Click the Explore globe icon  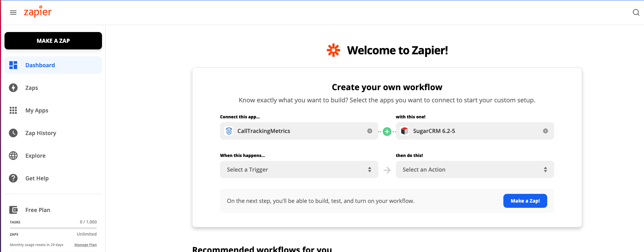[13, 156]
